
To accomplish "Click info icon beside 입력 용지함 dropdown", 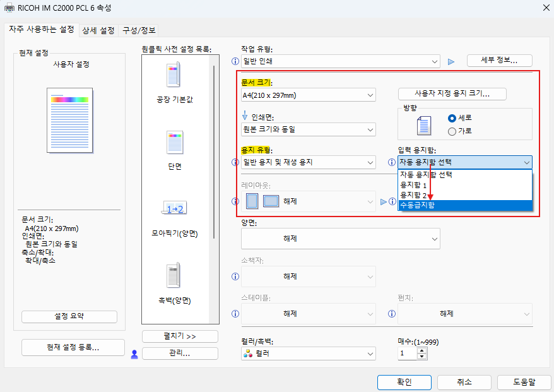I will [x=391, y=162].
